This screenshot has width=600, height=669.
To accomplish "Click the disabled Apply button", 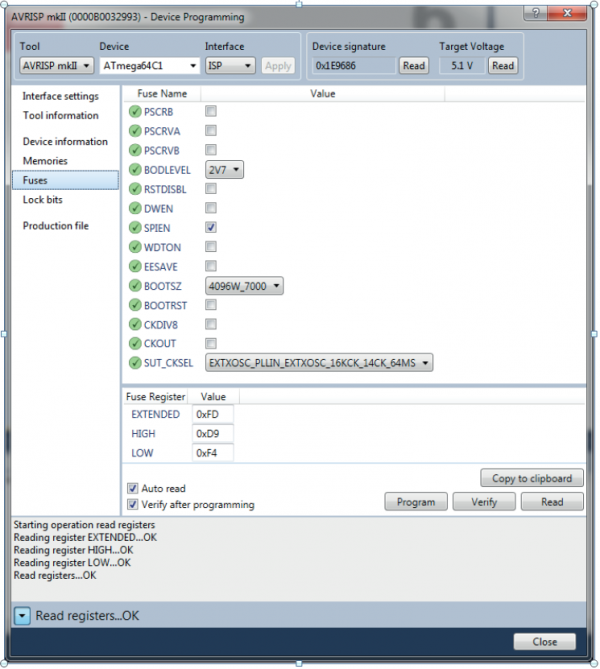I will pyautogui.click(x=278, y=66).
